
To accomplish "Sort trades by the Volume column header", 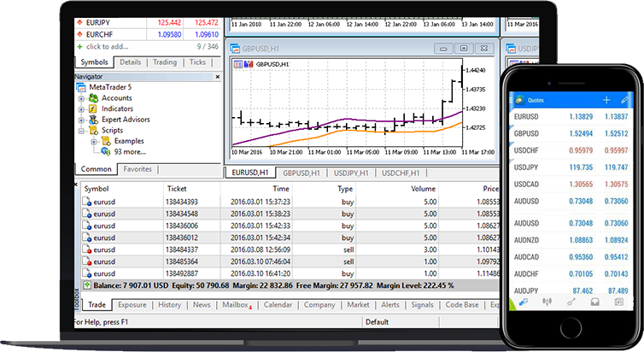I will [423, 189].
